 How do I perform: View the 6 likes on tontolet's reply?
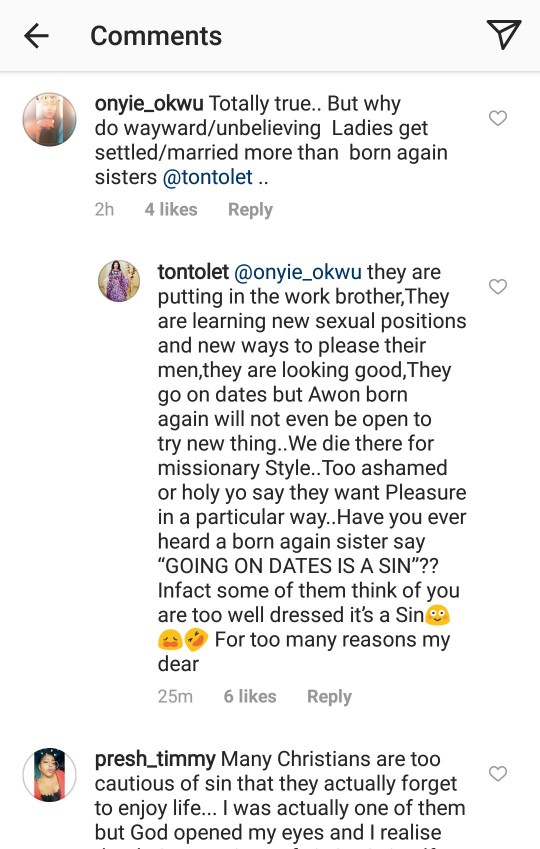pos(250,696)
